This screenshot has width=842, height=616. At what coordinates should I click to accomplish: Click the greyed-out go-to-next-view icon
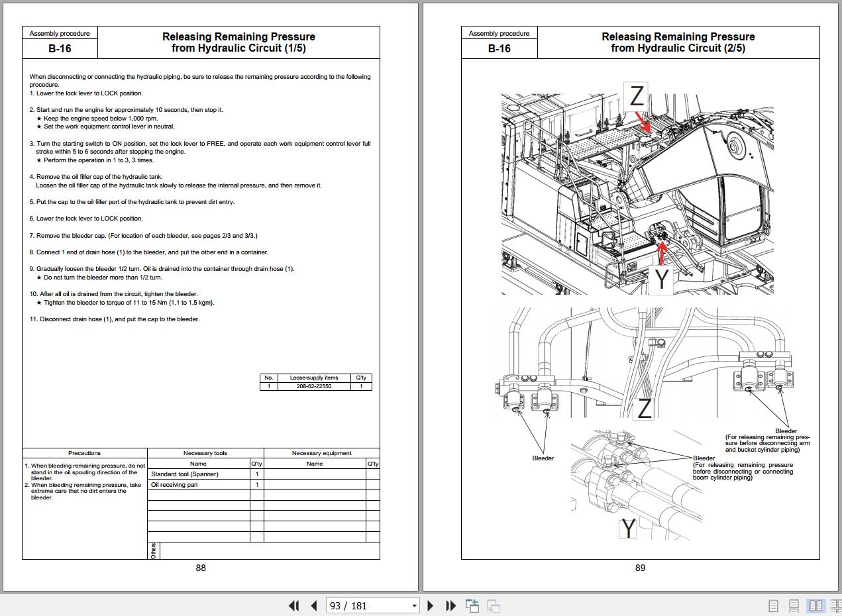(x=494, y=605)
